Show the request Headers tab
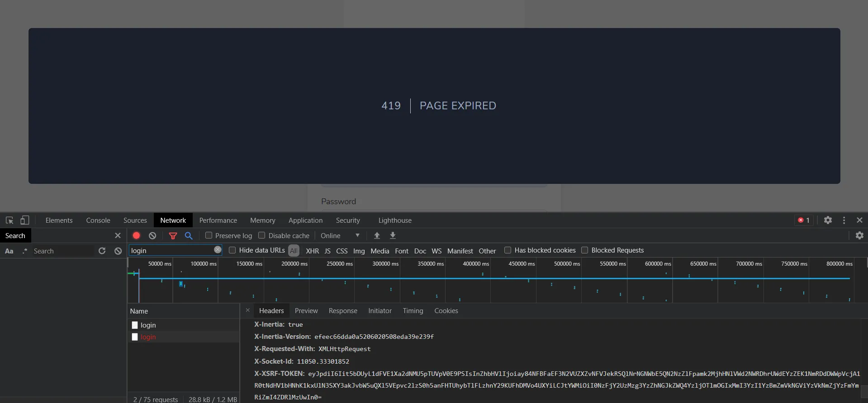Image resolution: width=868 pixels, height=403 pixels. pyautogui.click(x=271, y=311)
